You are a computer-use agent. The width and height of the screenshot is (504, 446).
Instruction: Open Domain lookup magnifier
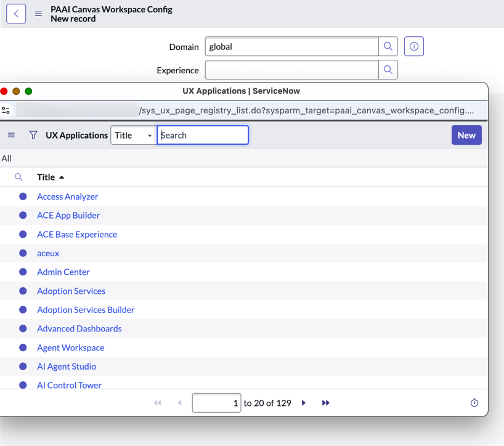click(388, 47)
